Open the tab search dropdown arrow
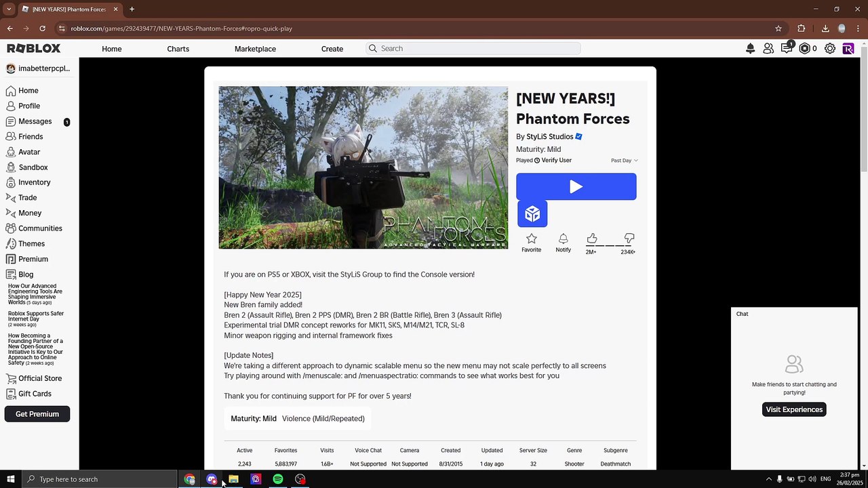 click(9, 9)
